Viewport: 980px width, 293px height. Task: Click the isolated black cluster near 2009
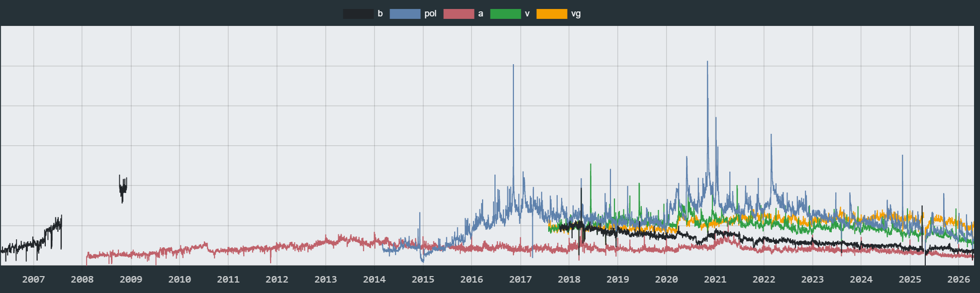(x=123, y=189)
